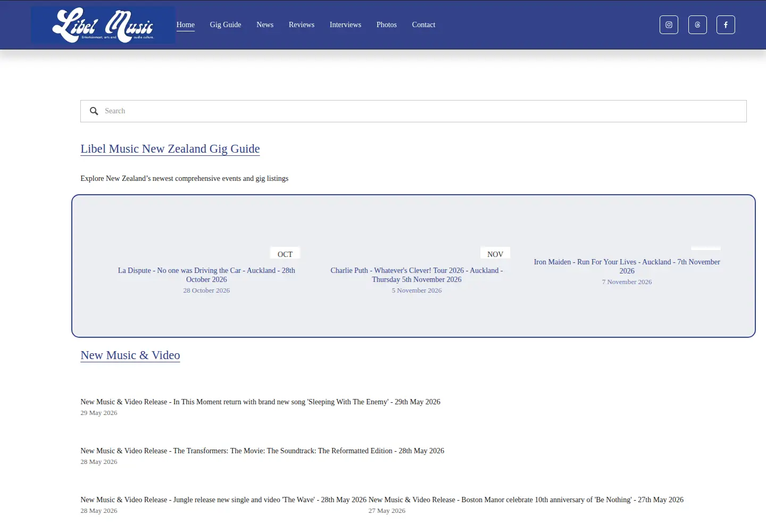Open the Libel Music New Zealand Gig Guide heading
The width and height of the screenshot is (766, 532).
point(170,149)
